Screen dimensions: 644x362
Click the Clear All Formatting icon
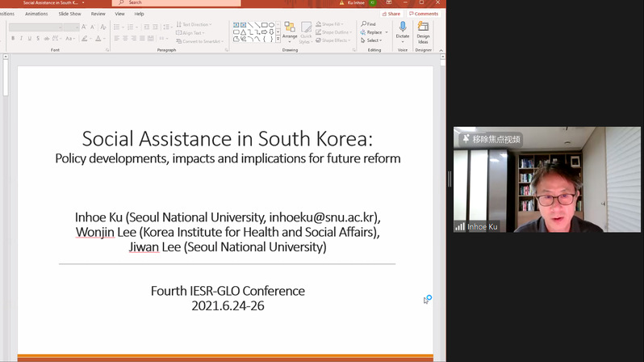[102, 27]
